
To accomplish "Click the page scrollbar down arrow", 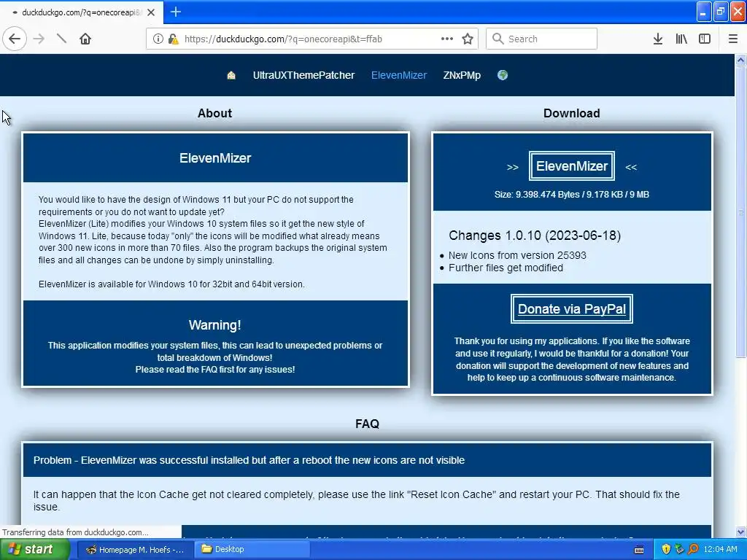I will pos(740,532).
